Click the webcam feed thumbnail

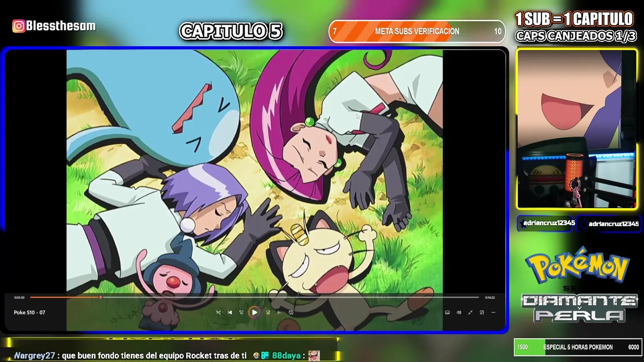[x=577, y=129]
